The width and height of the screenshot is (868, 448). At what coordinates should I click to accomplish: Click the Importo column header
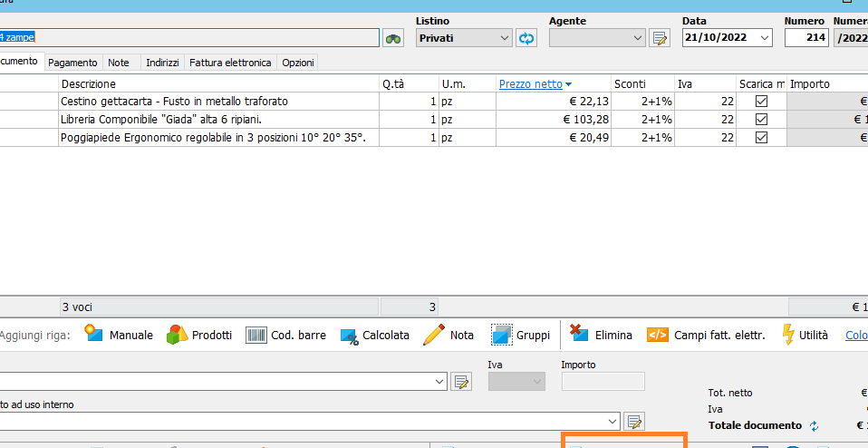827,84
